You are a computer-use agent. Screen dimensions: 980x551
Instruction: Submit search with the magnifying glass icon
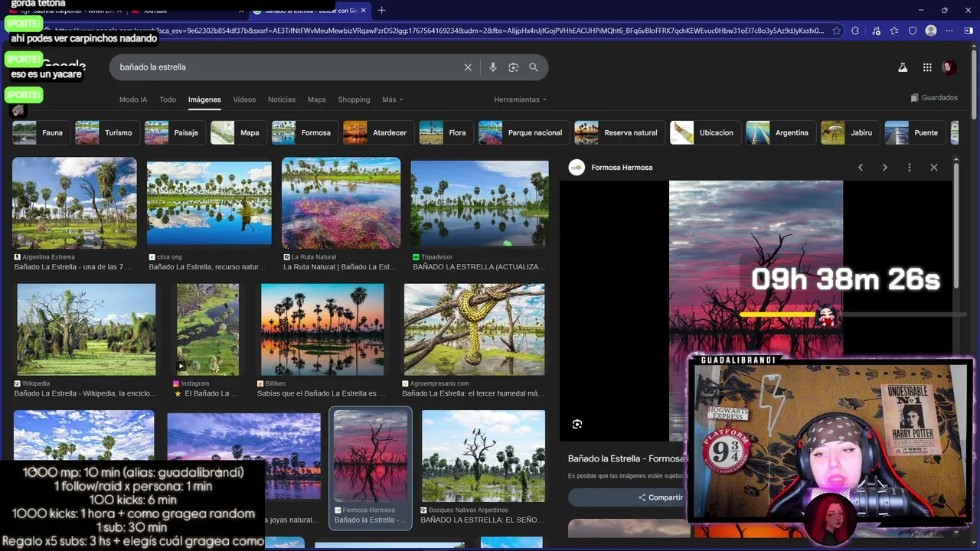coord(534,67)
